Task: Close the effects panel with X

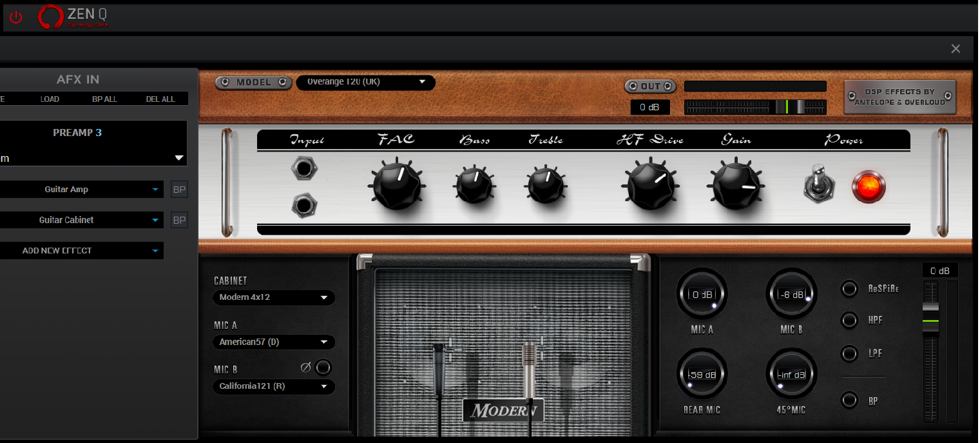Action: tap(956, 49)
